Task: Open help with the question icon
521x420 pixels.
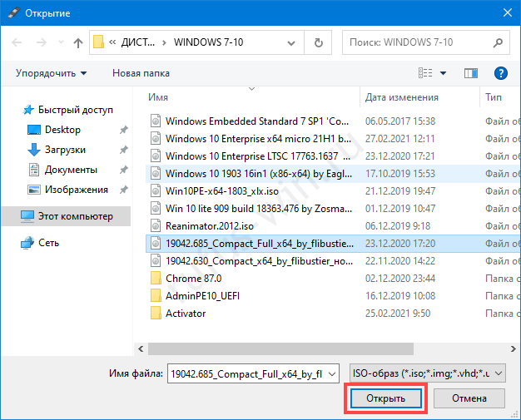Action: 500,73
